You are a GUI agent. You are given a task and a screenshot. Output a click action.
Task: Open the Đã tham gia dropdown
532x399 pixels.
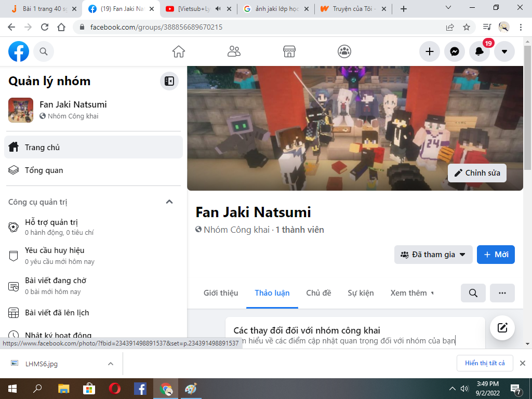point(433,255)
